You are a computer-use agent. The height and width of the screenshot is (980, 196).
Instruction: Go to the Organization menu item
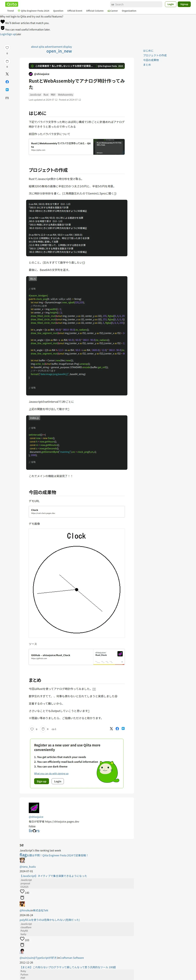[x=129, y=11]
